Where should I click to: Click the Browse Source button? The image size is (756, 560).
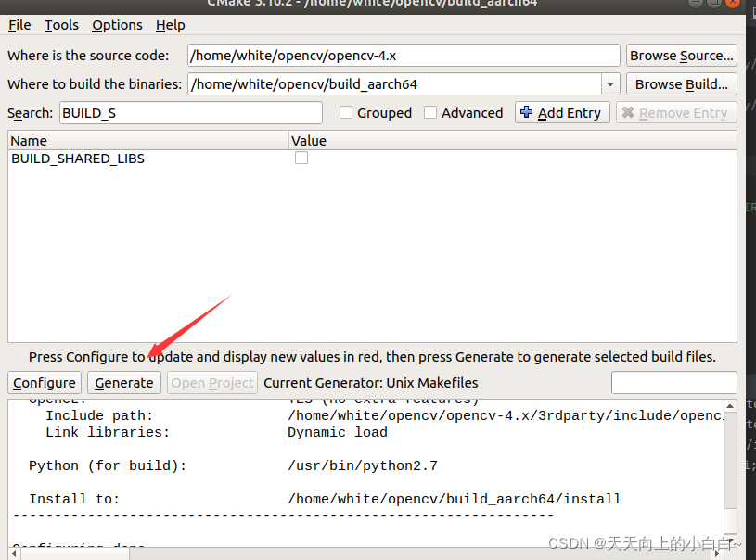coord(681,56)
